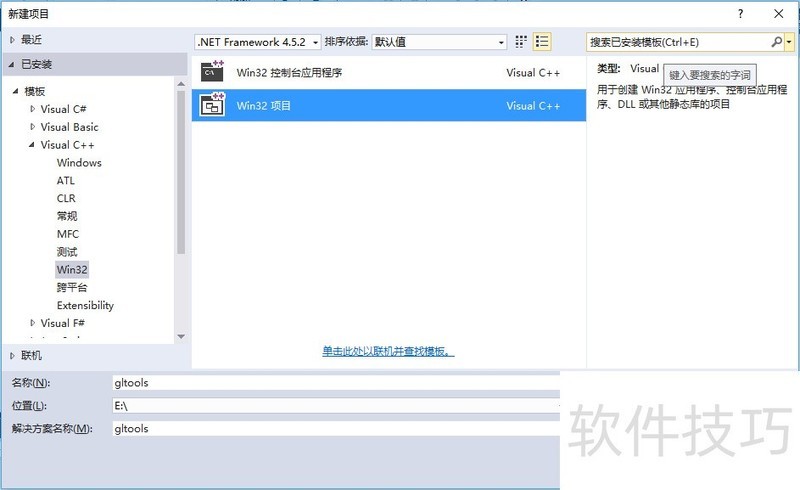Open .NET Framework 4.5.2 version dropdown
This screenshot has height=490, width=800.
[x=258, y=42]
